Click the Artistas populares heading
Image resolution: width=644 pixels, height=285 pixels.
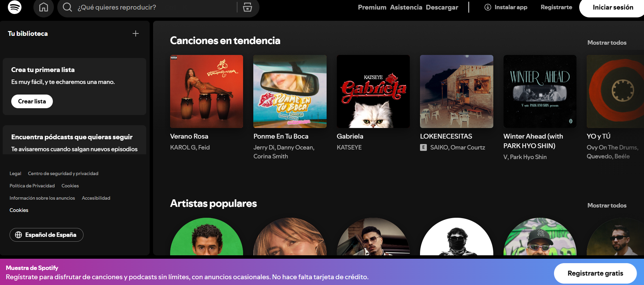(213, 203)
